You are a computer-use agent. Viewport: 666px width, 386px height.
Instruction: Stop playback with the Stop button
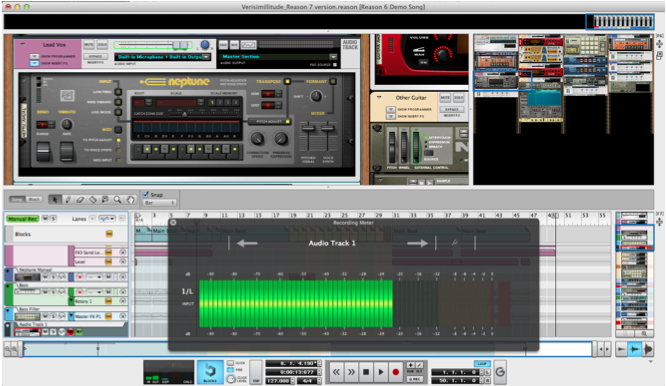366,372
